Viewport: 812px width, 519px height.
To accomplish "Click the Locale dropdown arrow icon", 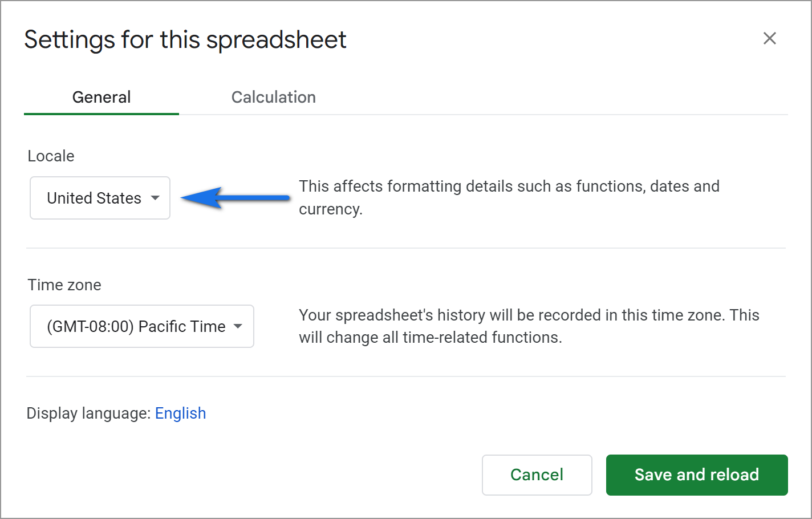I will 155,198.
